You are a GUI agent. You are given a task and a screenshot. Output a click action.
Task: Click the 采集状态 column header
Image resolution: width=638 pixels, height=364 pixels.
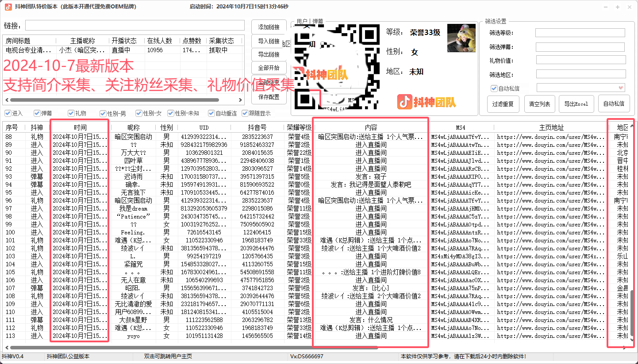click(x=225, y=41)
